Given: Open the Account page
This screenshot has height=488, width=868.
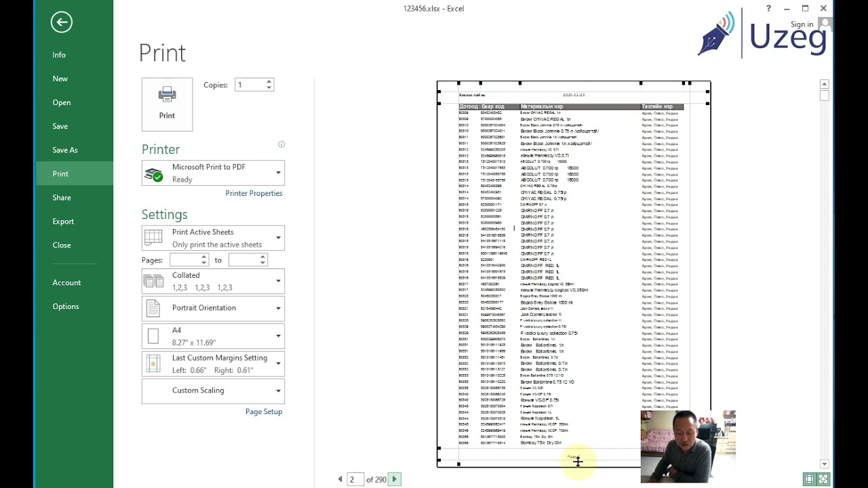Looking at the screenshot, I should click(x=66, y=283).
